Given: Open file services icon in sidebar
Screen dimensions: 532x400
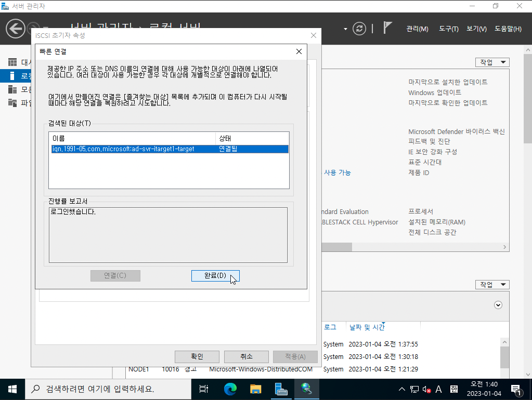Looking at the screenshot, I should pyautogui.click(x=12, y=103).
